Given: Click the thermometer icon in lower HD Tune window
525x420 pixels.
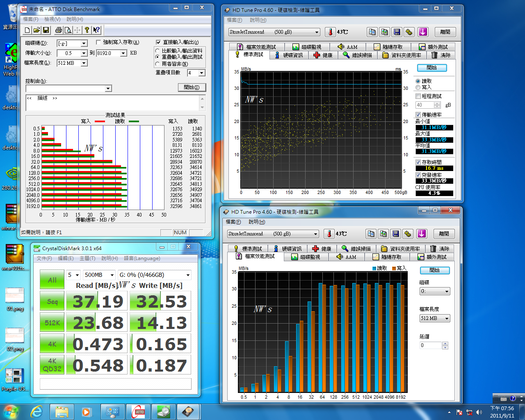Looking at the screenshot, I should [329, 234].
